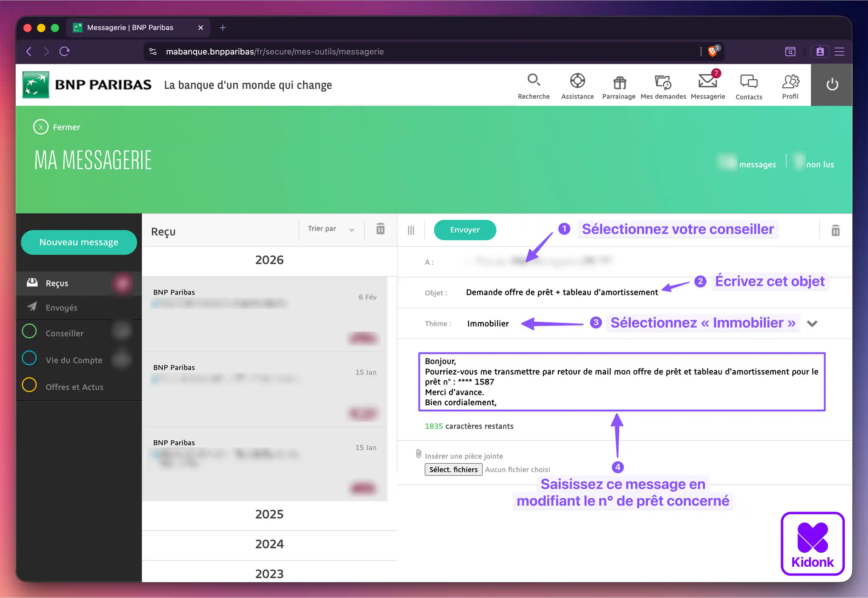
Task: Click the three vertical bars panel handle
Action: pos(411,230)
